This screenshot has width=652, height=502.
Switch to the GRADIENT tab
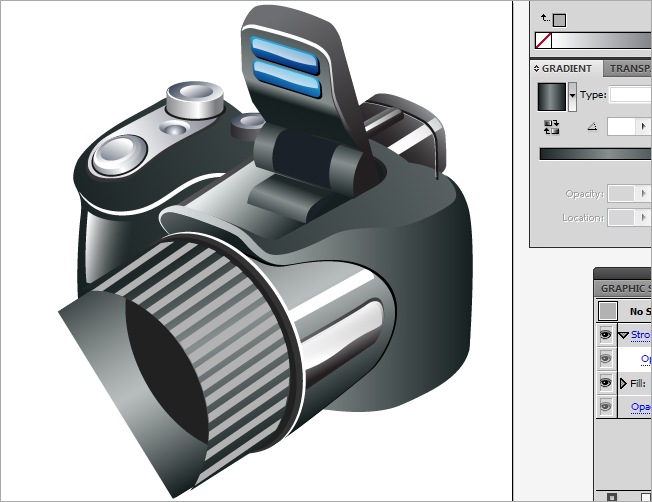(567, 69)
